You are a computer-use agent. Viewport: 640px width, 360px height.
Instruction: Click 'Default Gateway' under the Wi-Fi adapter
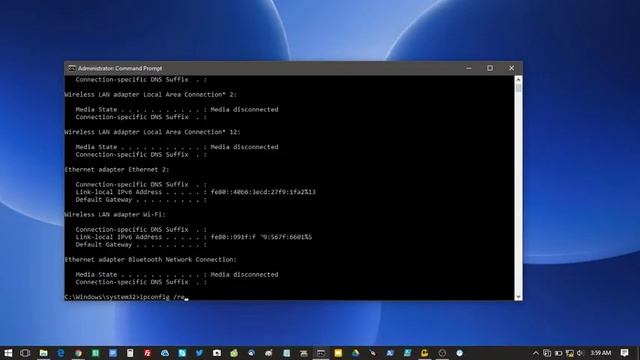point(104,244)
